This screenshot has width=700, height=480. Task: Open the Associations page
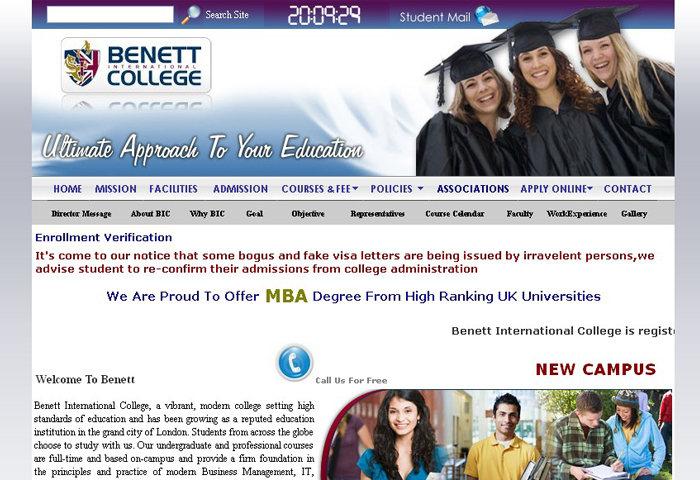(x=473, y=189)
